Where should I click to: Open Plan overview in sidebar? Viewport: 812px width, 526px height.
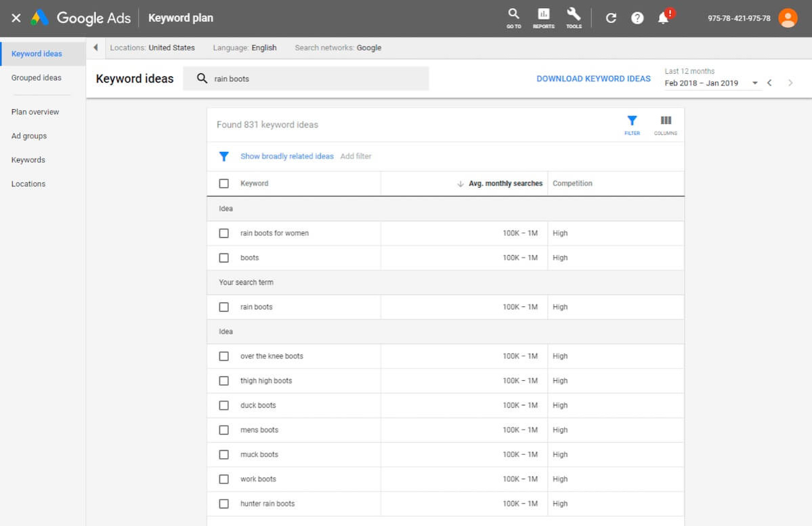[35, 112]
